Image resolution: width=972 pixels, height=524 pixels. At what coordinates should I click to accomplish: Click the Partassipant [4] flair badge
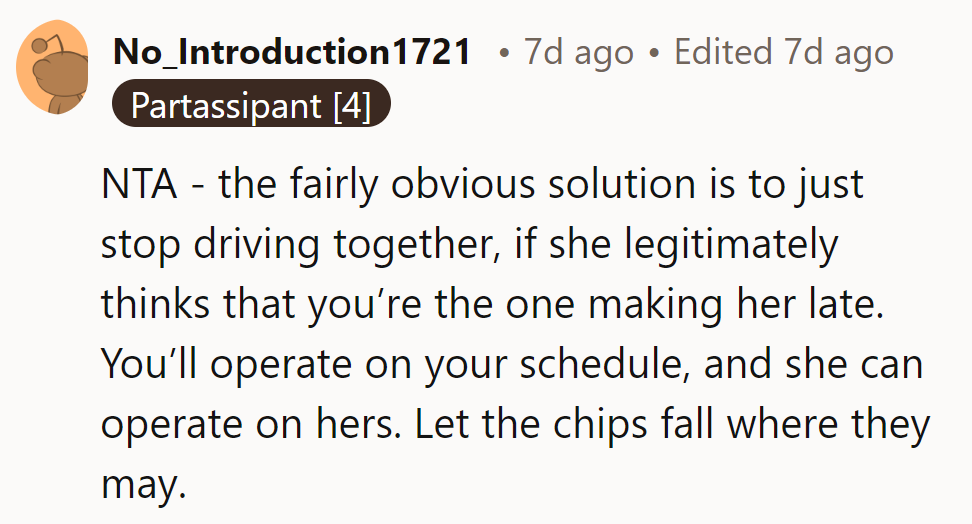[x=251, y=105]
